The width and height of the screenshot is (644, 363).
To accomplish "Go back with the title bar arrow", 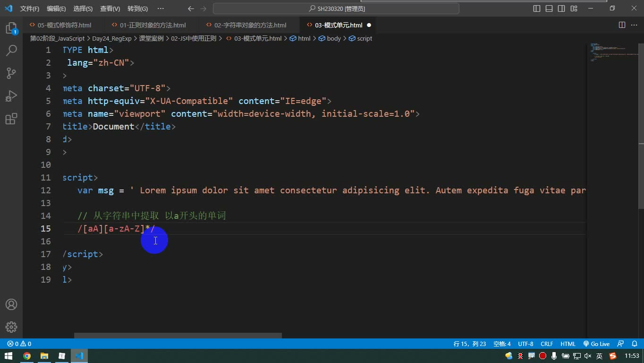I will click(191, 9).
